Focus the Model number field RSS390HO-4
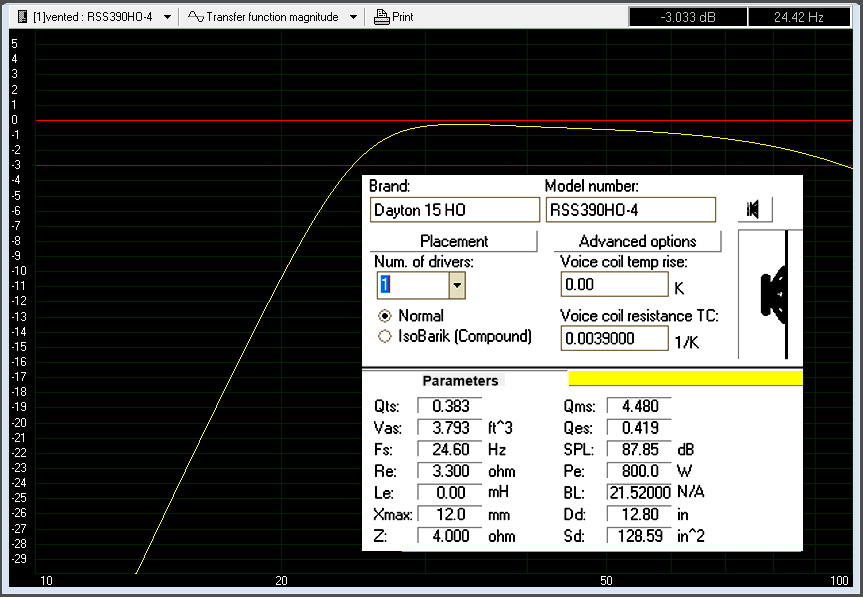The height and width of the screenshot is (598, 863). pos(631,210)
